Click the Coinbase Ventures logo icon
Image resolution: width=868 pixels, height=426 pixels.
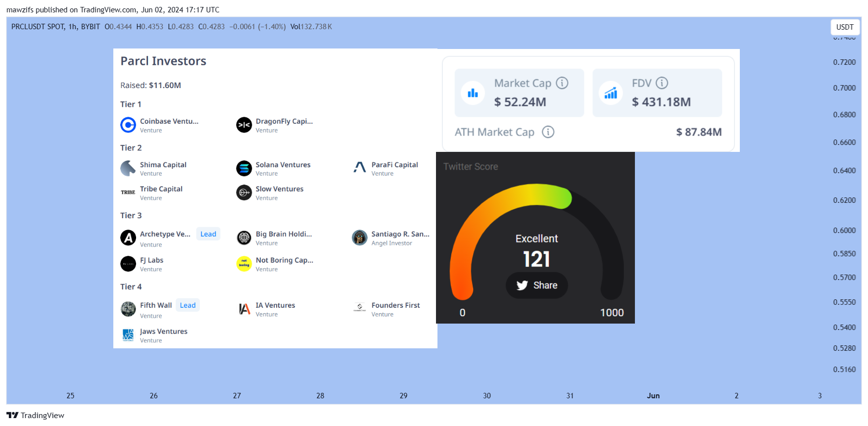128,125
